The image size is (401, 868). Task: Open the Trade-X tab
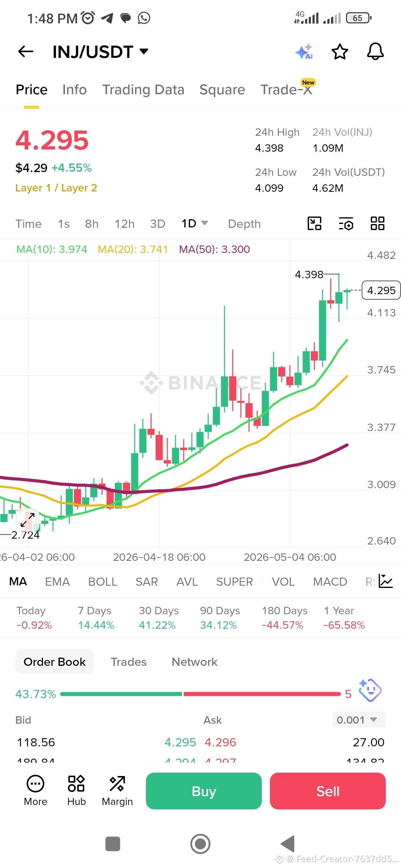tap(287, 90)
